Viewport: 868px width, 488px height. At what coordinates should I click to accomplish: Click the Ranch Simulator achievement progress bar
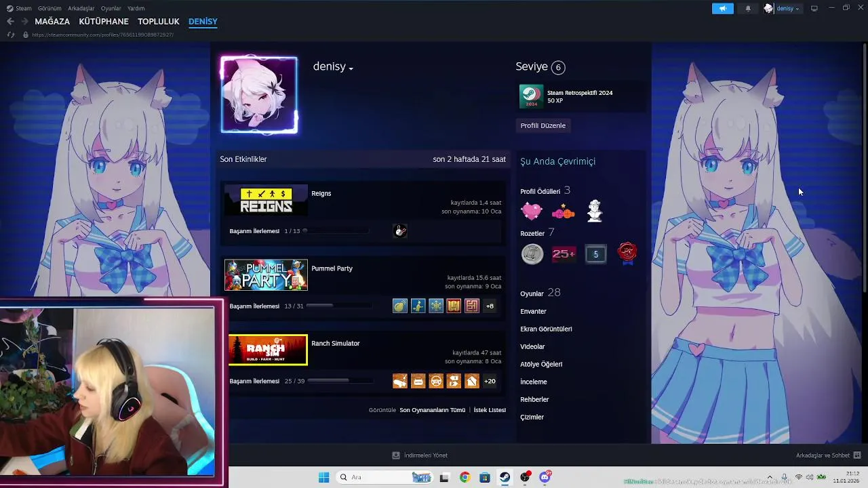(x=340, y=381)
